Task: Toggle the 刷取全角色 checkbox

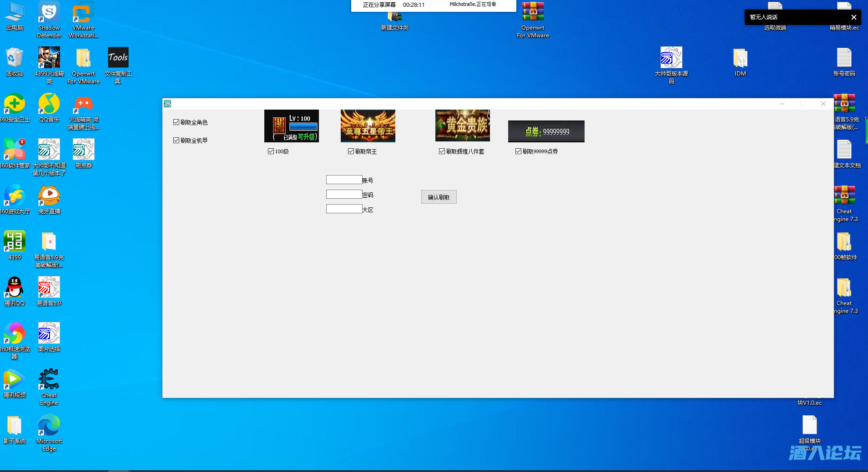Action: pos(176,122)
